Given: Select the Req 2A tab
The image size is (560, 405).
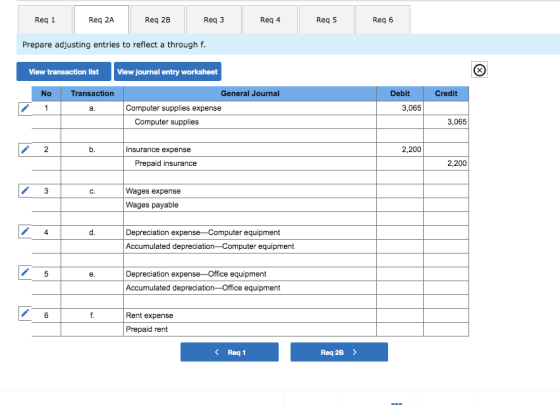Looking at the screenshot, I should click(x=101, y=20).
